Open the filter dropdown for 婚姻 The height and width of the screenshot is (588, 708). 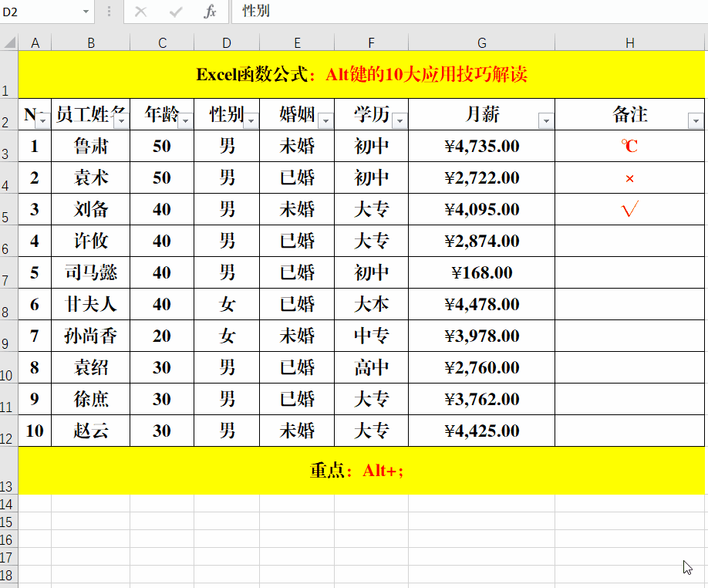(325, 120)
